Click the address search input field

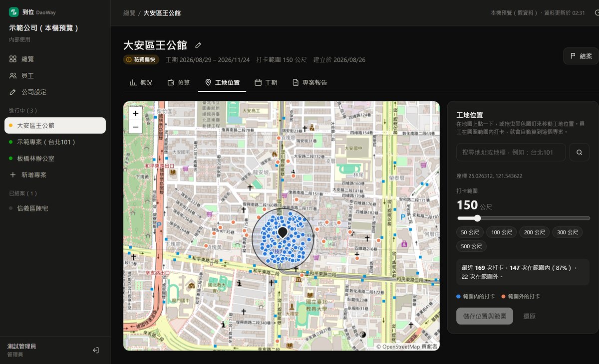[511, 152]
